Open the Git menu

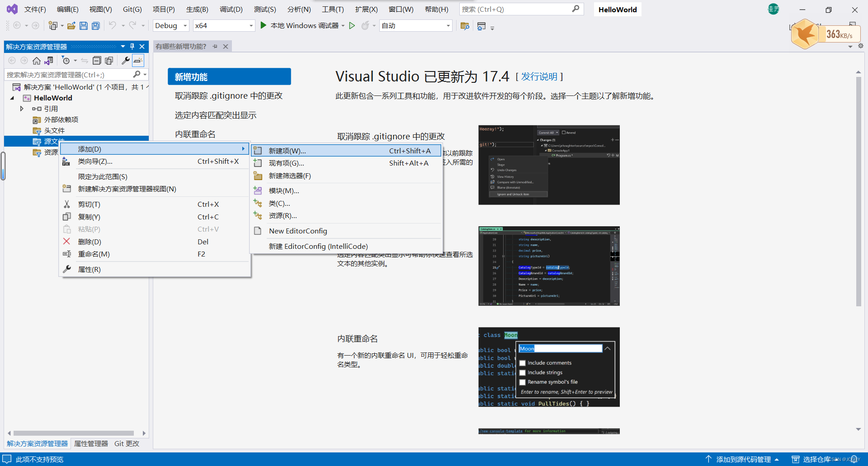click(132, 9)
